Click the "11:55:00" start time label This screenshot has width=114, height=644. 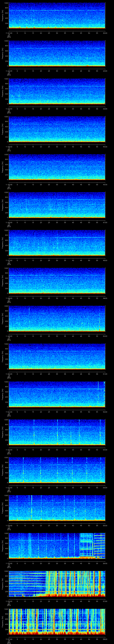(9, 563)
